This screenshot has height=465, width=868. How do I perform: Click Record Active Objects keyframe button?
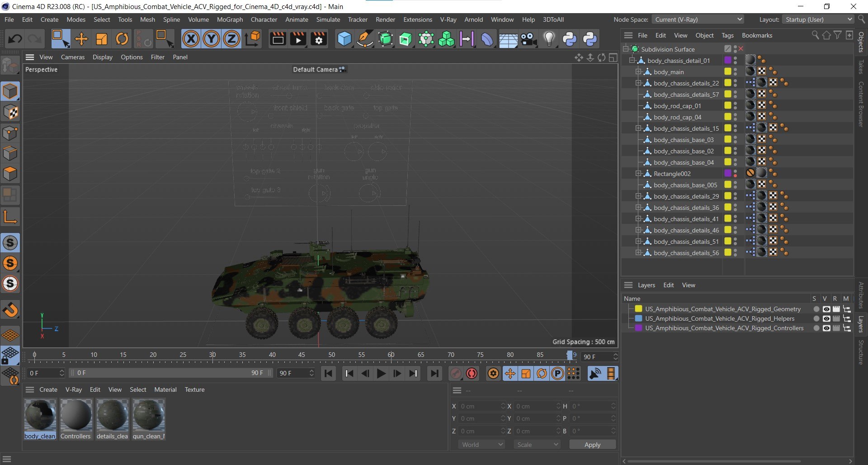tap(456, 374)
